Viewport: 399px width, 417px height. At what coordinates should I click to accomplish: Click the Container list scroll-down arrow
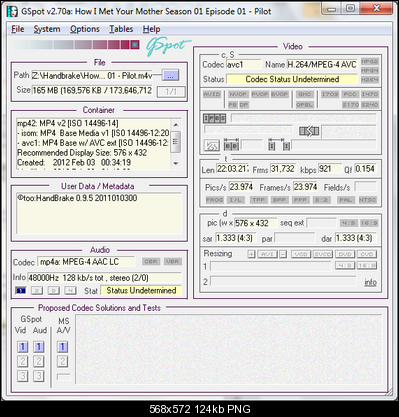pyautogui.click(x=176, y=163)
